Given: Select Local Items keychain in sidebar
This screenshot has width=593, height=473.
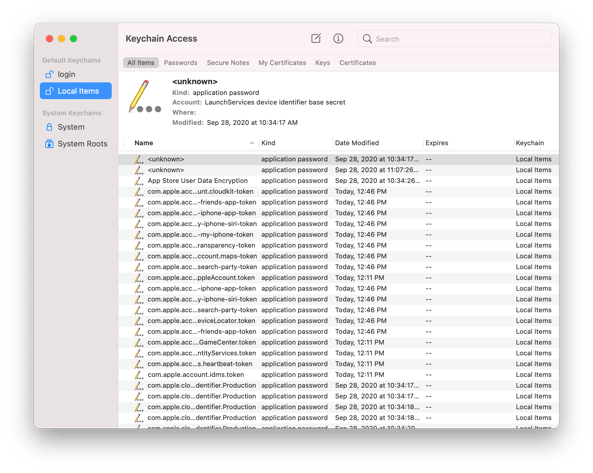Looking at the screenshot, I should (76, 91).
